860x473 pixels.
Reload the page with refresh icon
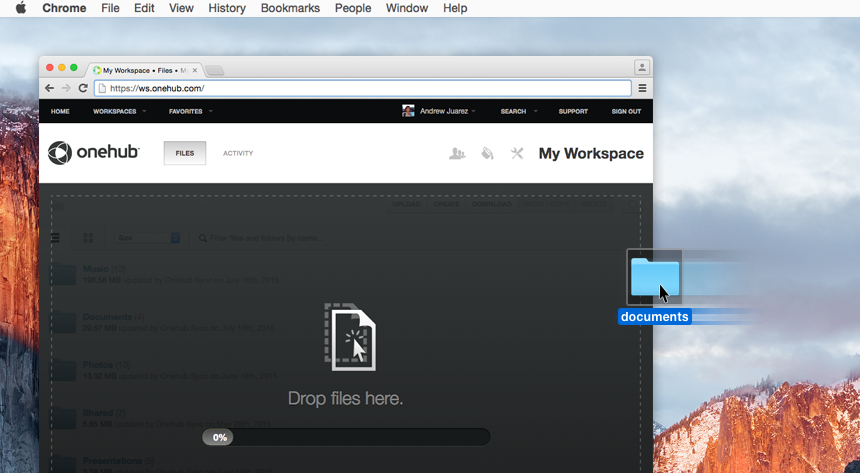(x=83, y=88)
